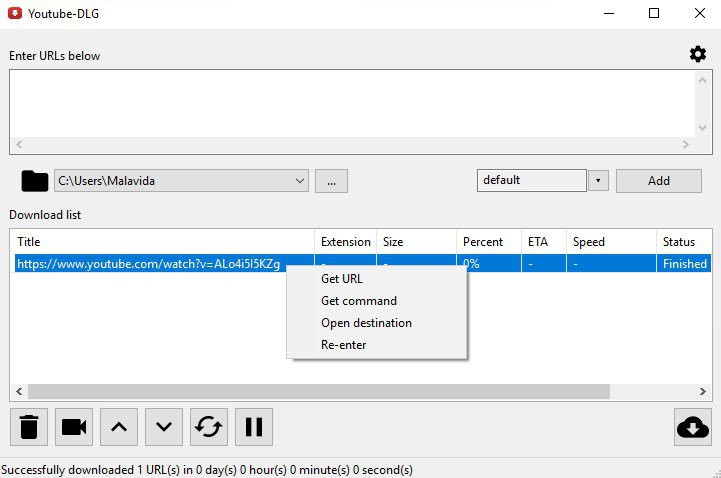The width and height of the screenshot is (721, 478).
Task: Expand the C:\Users\Malavida path dropdown
Action: click(300, 181)
